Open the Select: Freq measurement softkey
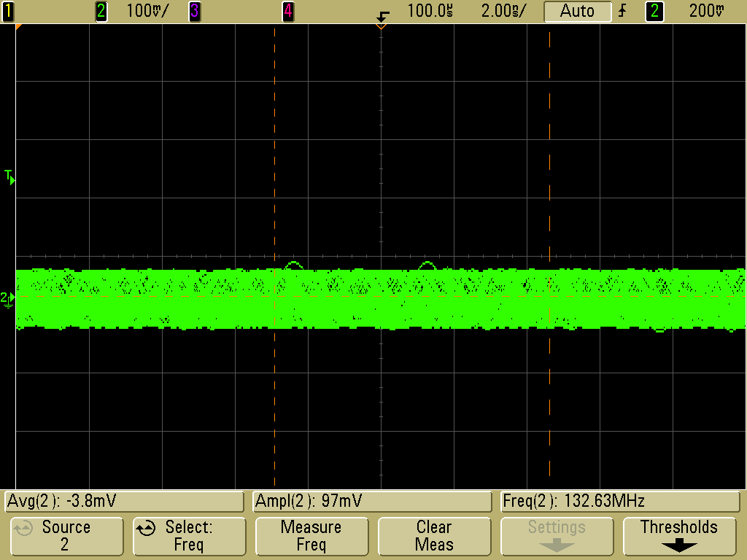Screen dimensions: 747x560 pos(189,536)
